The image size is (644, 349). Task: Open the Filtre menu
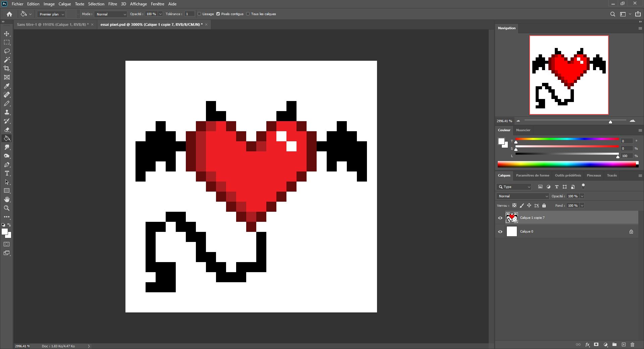point(112,4)
